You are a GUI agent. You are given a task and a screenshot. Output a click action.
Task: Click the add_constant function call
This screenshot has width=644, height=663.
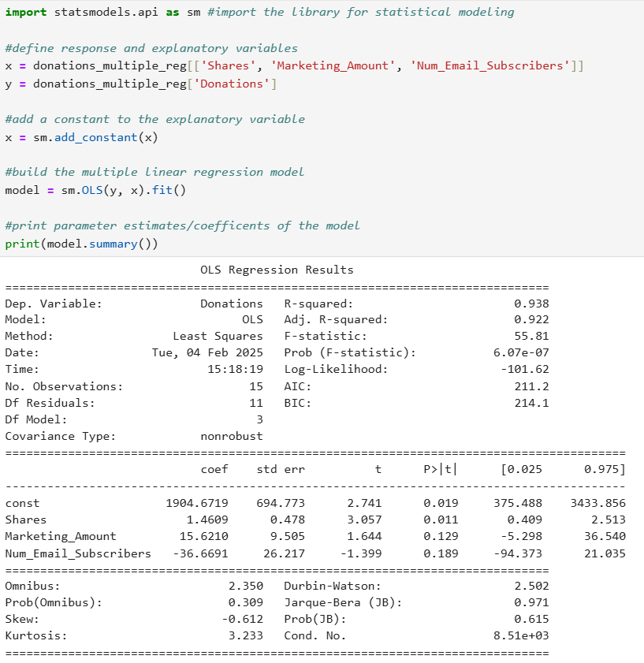[96, 137]
